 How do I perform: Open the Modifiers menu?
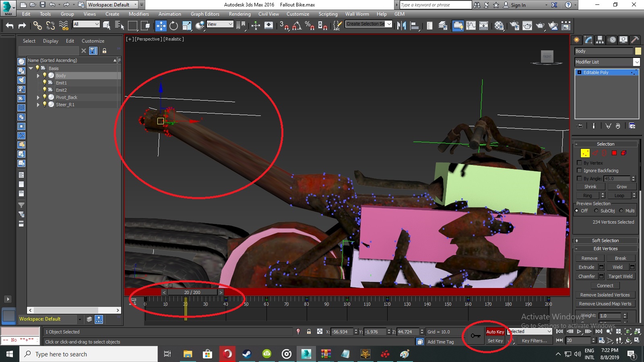[x=138, y=14]
